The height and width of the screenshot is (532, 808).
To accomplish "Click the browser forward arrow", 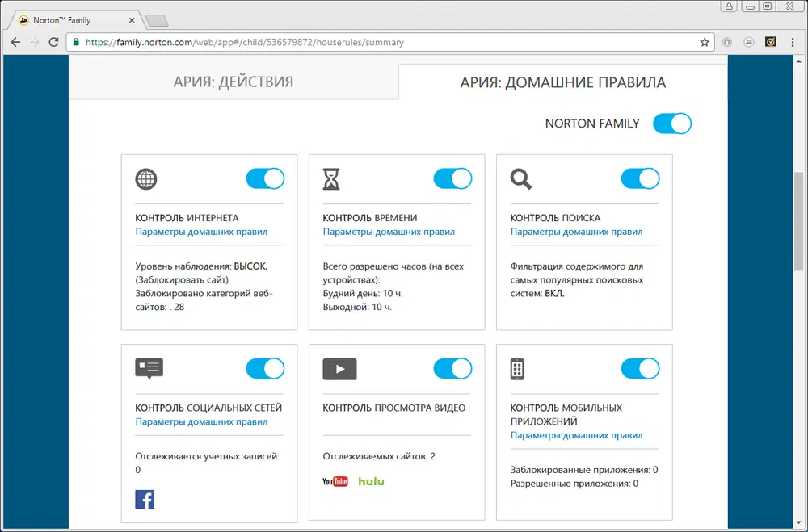I will tap(35, 42).
